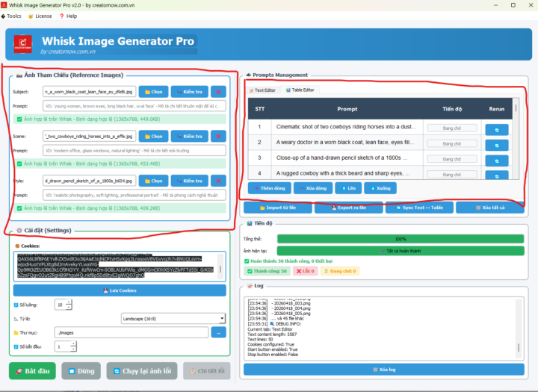Select prompt 'A weary doctor in a worn black coat'

347,143
